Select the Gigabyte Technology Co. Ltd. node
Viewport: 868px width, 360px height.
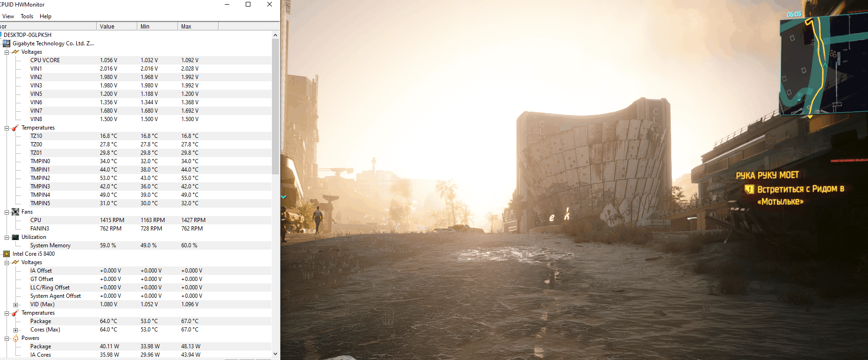click(x=53, y=43)
